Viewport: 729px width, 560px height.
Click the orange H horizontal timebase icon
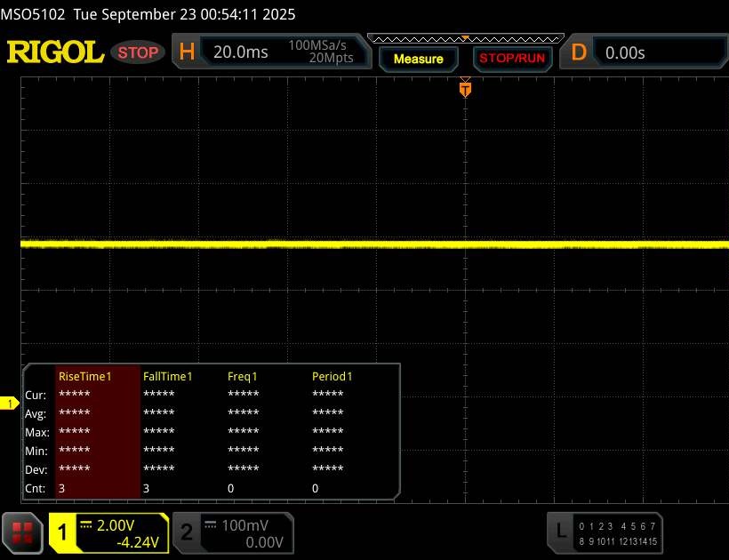pyautogui.click(x=187, y=52)
